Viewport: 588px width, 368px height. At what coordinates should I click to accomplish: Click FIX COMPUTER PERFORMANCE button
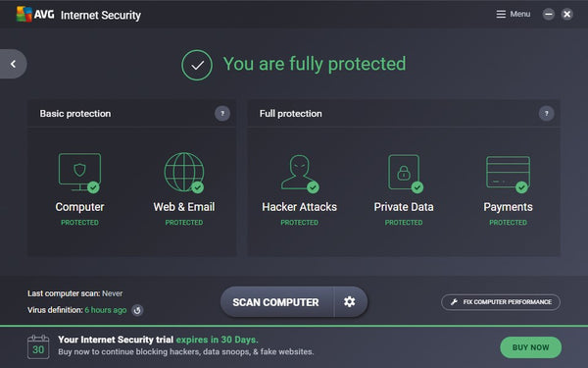tap(501, 302)
